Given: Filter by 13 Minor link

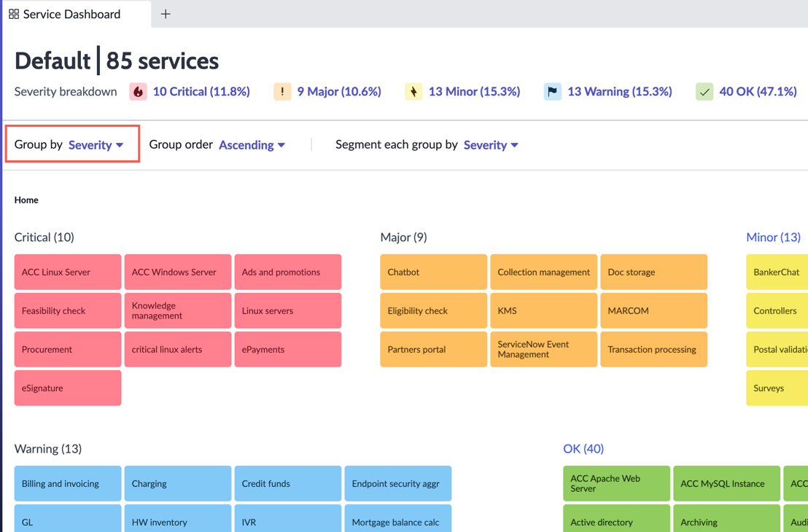Looking at the screenshot, I should pos(475,92).
